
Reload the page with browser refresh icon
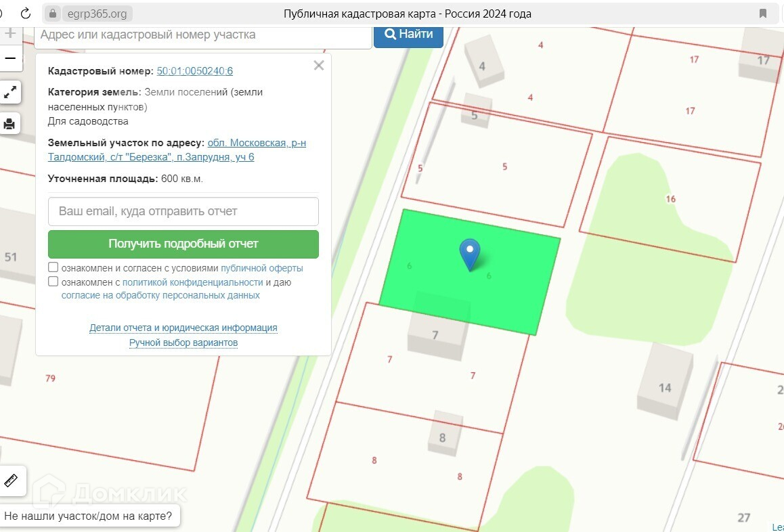pos(26,14)
